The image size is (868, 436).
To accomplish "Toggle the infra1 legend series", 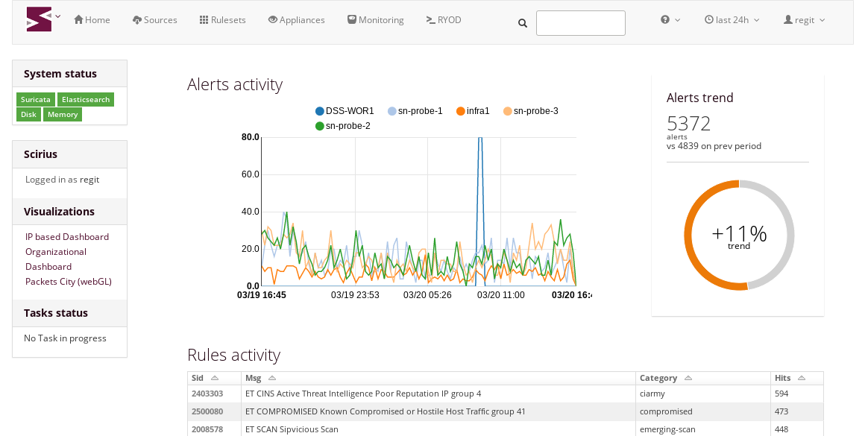I will (x=473, y=110).
